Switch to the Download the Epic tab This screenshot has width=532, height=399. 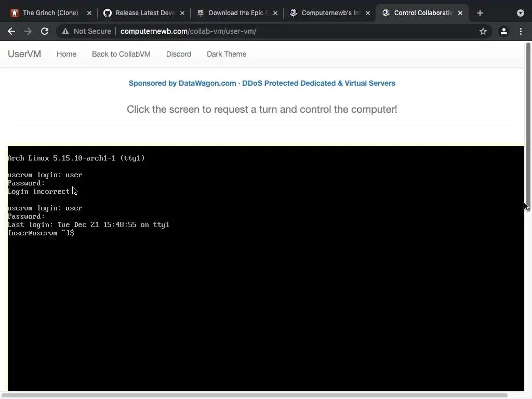pos(238,13)
